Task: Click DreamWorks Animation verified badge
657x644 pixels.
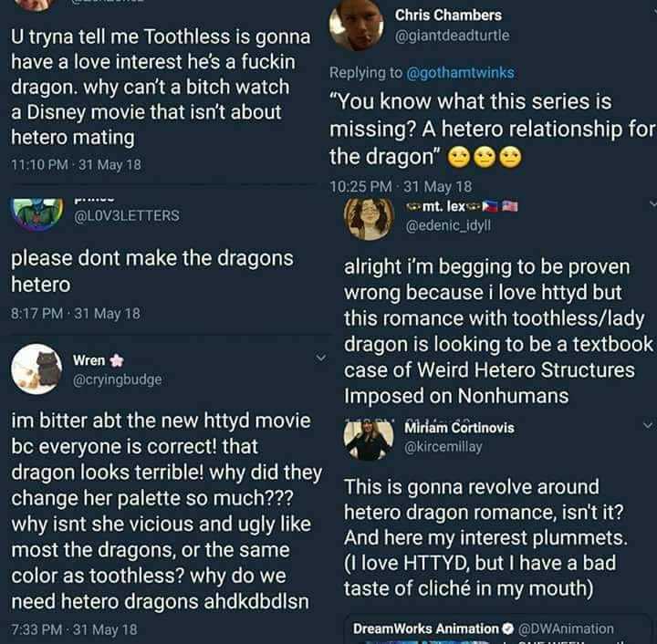Action: tap(507, 628)
